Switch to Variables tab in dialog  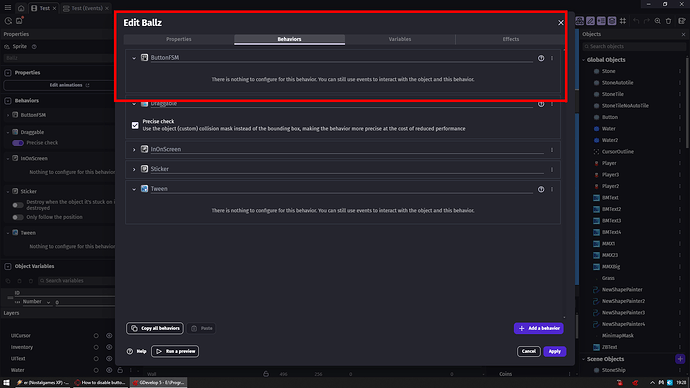tap(400, 39)
